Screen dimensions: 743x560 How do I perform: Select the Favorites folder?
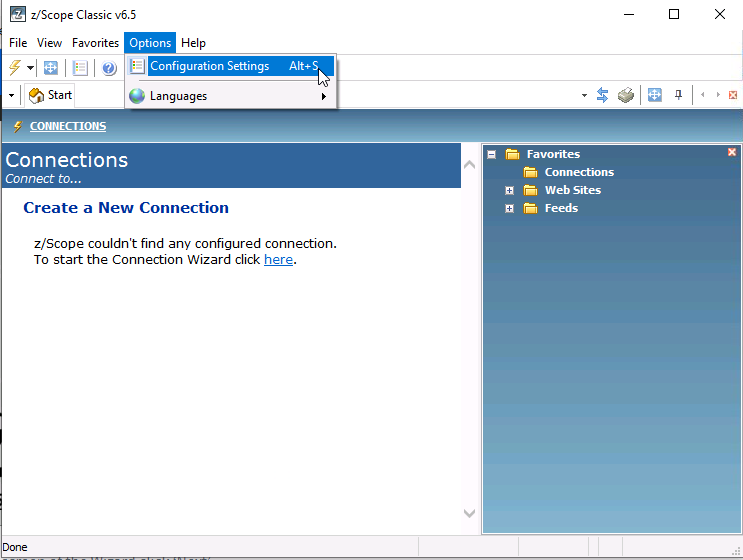(x=553, y=154)
